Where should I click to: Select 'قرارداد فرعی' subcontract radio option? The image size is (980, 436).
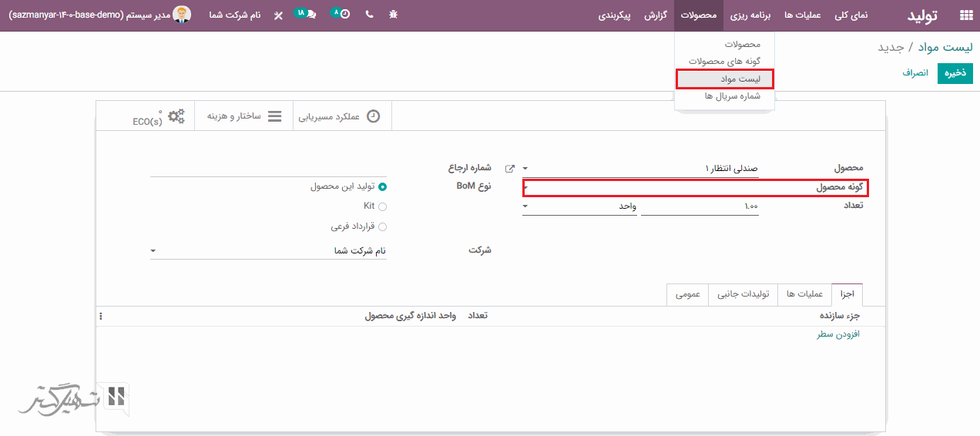coord(383,226)
